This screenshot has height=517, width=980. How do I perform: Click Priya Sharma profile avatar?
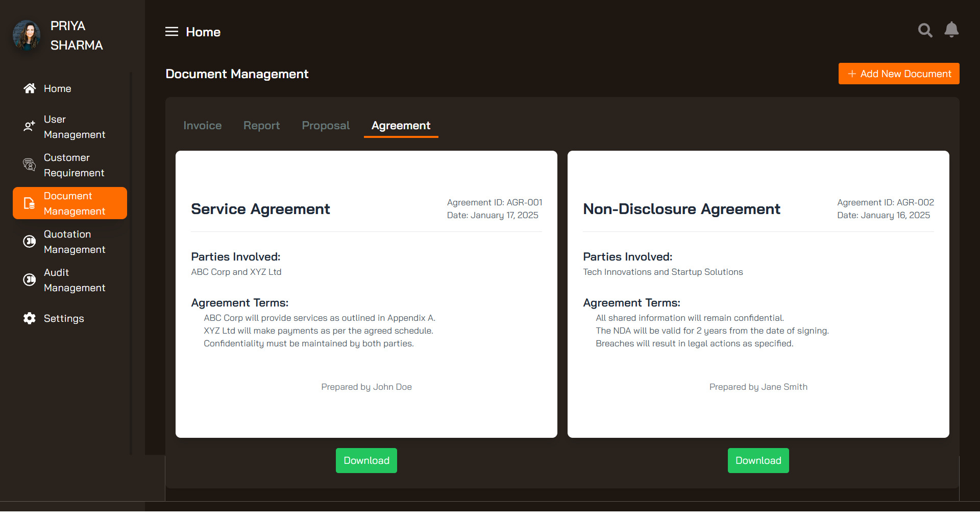point(27,35)
